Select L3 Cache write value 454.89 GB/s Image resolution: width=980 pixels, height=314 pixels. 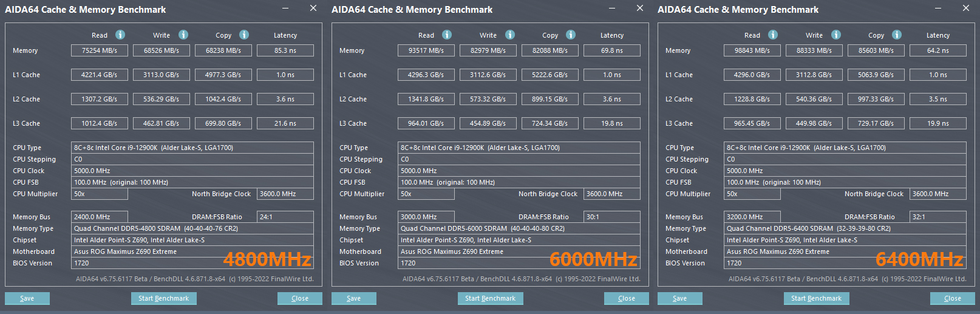[488, 123]
